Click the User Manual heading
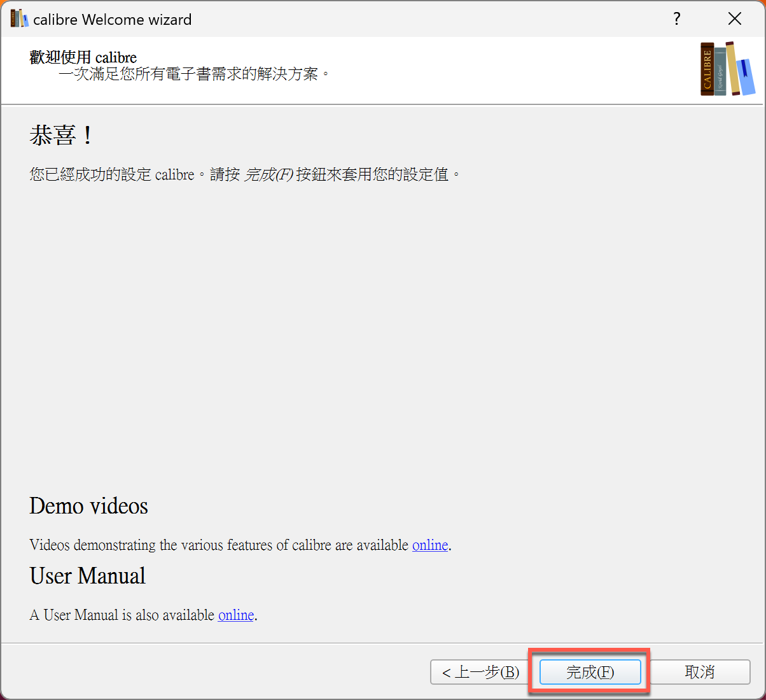 88,576
